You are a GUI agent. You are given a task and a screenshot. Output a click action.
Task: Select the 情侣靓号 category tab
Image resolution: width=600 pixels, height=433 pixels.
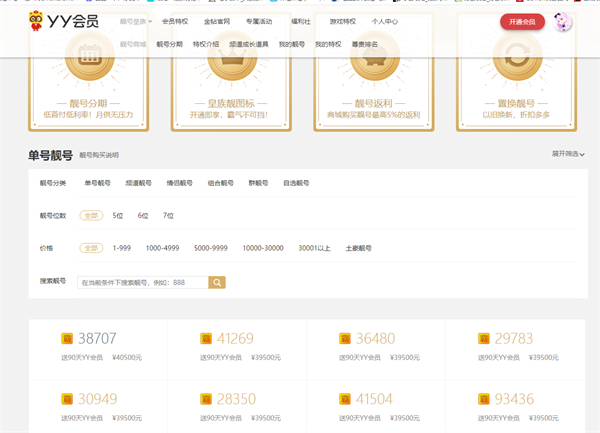click(179, 183)
